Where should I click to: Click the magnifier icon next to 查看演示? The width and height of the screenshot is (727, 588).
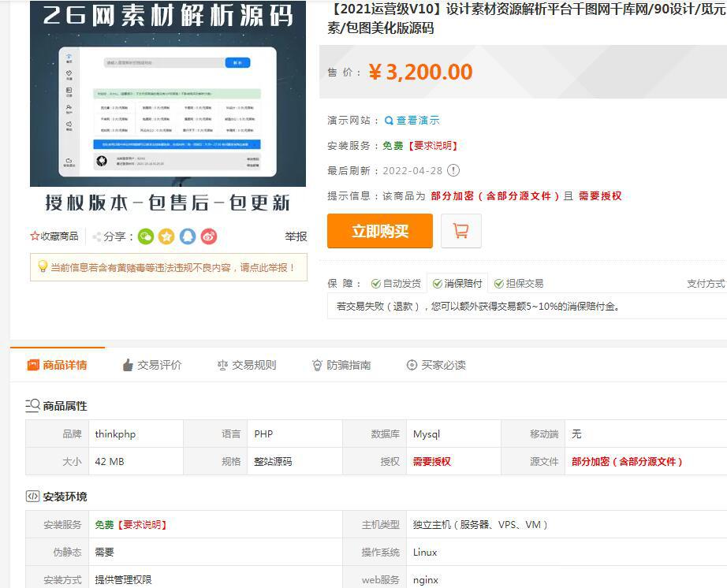click(389, 121)
